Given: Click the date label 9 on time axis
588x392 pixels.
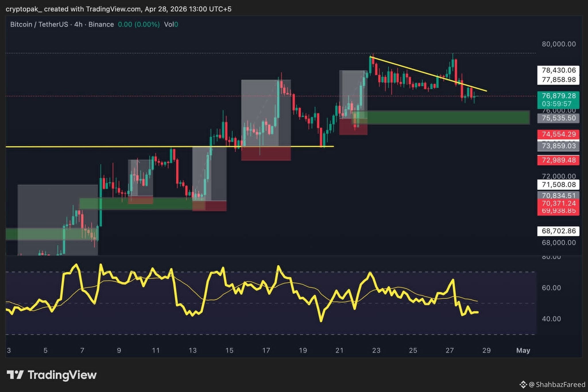Looking at the screenshot, I should coord(119,350).
